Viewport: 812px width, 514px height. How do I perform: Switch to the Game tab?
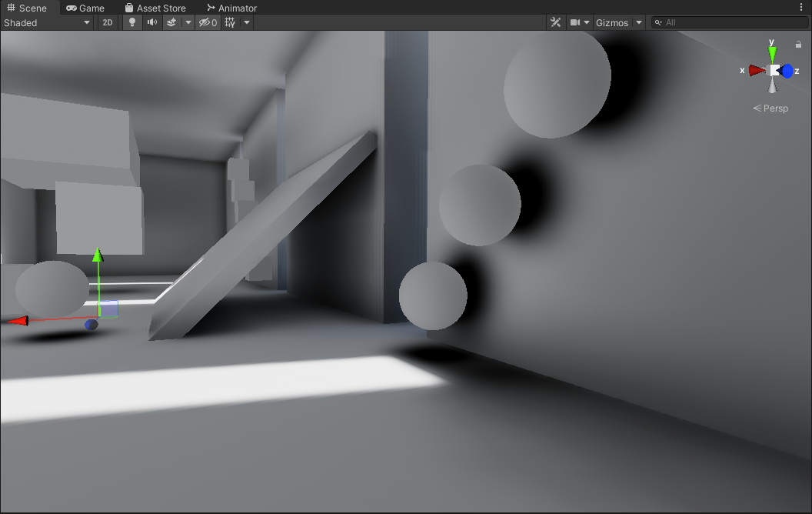point(85,8)
